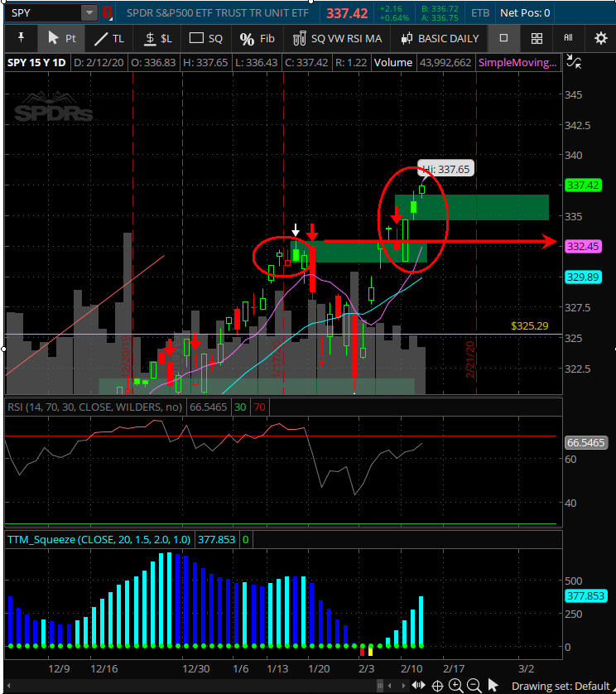Screen dimensions: 616x694
Task: Click the Volume label in header
Action: (x=393, y=62)
